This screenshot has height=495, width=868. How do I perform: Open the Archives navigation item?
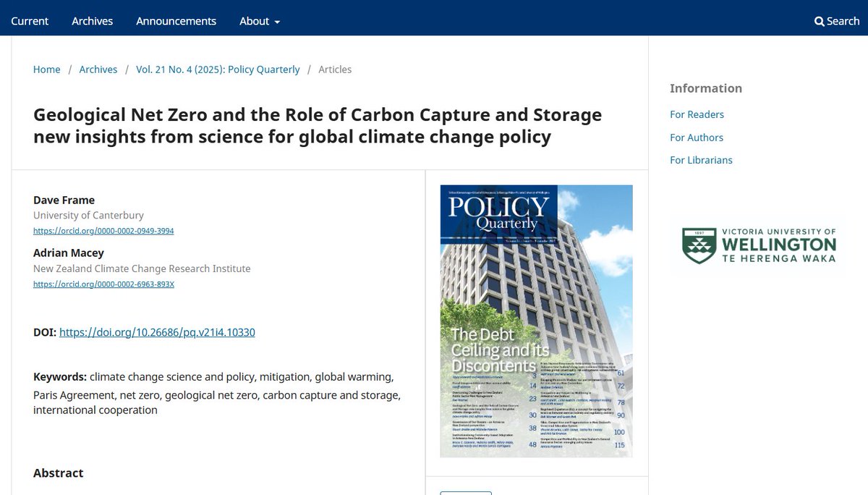pos(93,21)
